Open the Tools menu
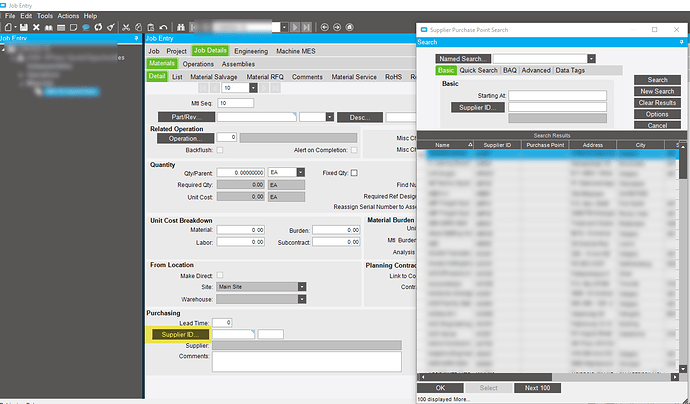The width and height of the screenshot is (690, 404). tap(45, 16)
